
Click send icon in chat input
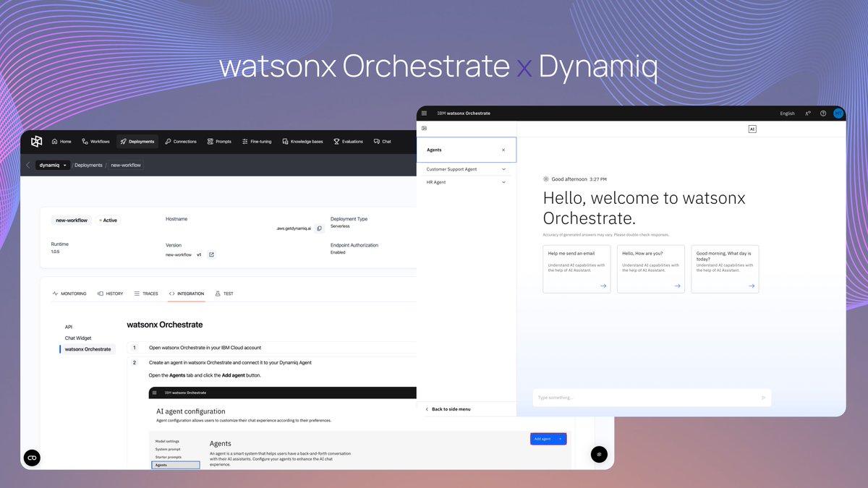763,398
